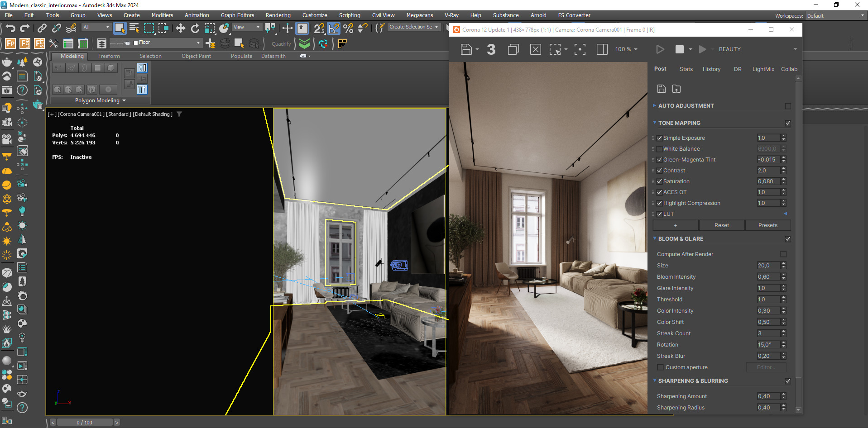Select the Select and Link tool
Image resolution: width=868 pixels, height=428 pixels.
[x=42, y=29]
